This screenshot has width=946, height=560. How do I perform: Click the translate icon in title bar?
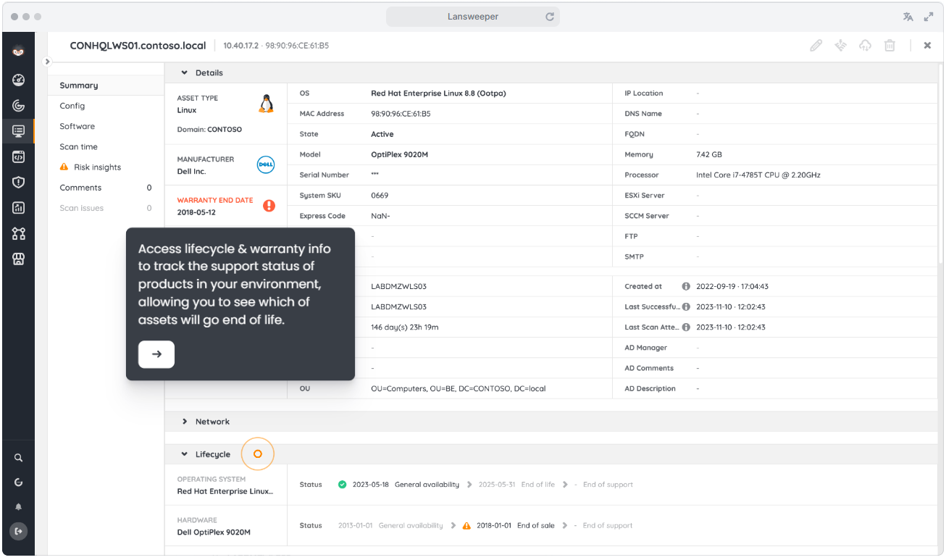click(908, 17)
